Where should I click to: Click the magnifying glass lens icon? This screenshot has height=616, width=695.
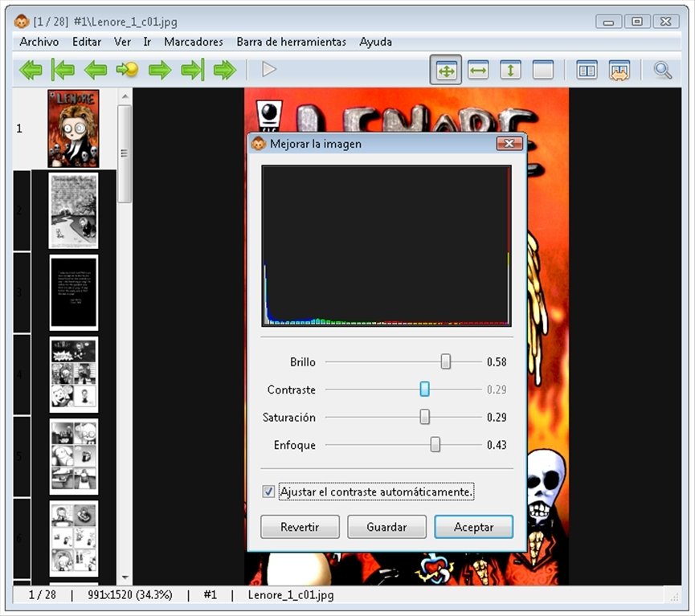pos(663,70)
